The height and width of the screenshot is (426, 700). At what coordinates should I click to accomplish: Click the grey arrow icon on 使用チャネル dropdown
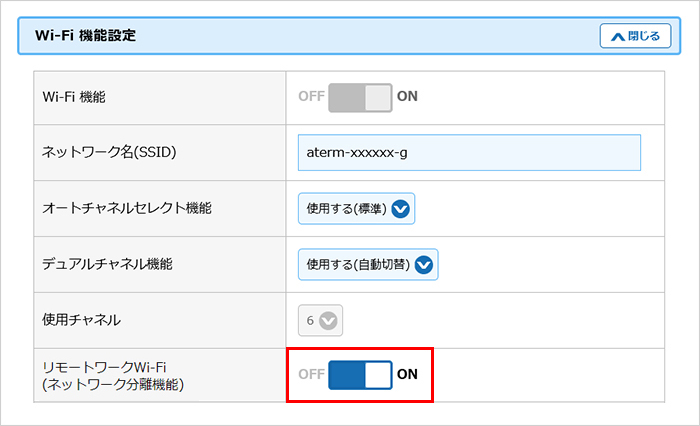[x=329, y=321]
